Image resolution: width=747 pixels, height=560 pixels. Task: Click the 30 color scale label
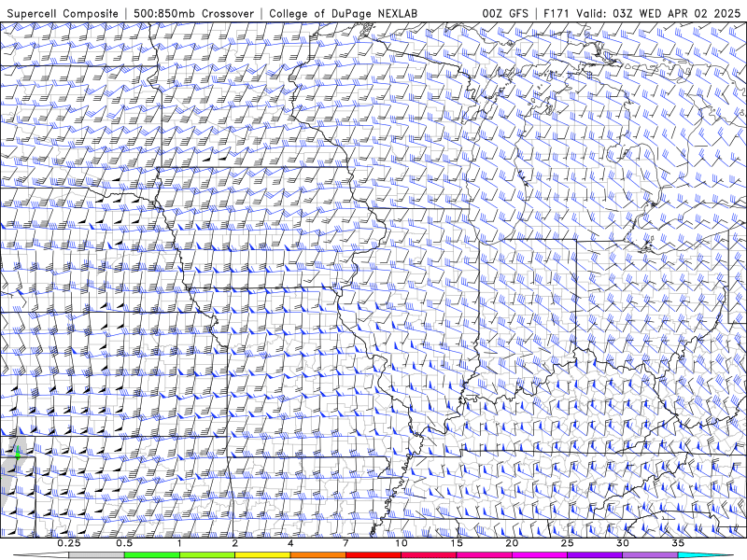622,543
